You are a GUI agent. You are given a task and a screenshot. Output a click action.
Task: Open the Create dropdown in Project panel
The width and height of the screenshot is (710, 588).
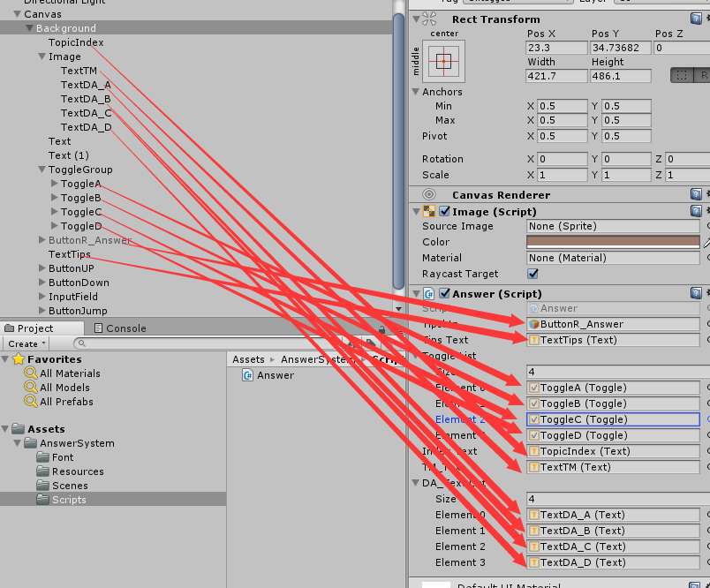(26, 343)
